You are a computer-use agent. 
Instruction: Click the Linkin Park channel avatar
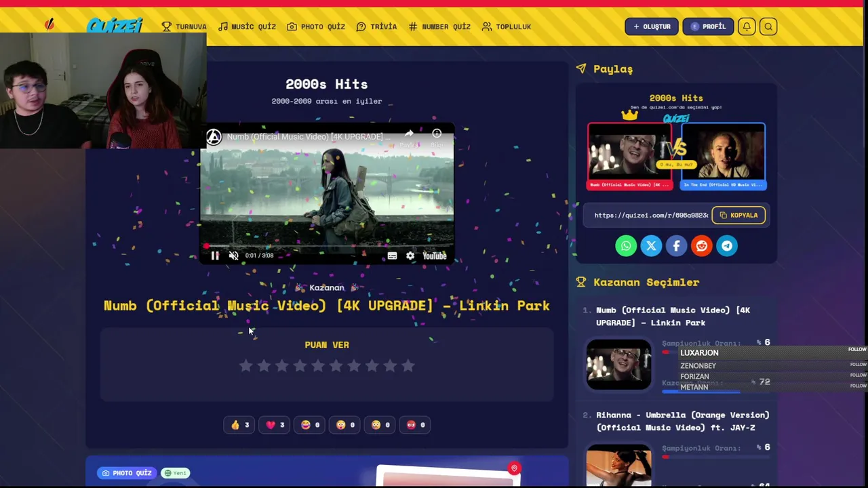pos(214,137)
